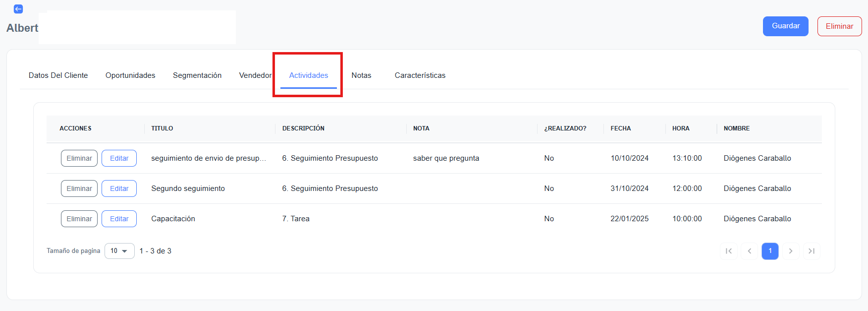Image resolution: width=868 pixels, height=311 pixels.
Task: Open the Oportunidades tab
Action: point(130,75)
